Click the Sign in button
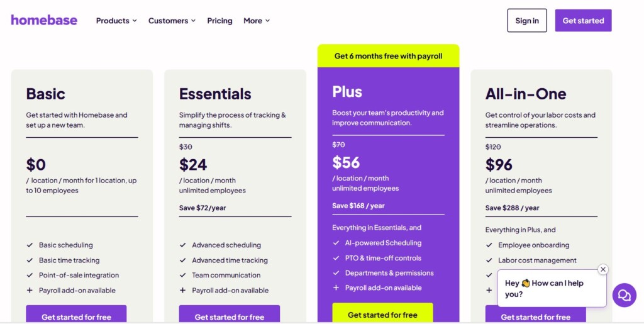This screenshot has width=644, height=324. (527, 21)
